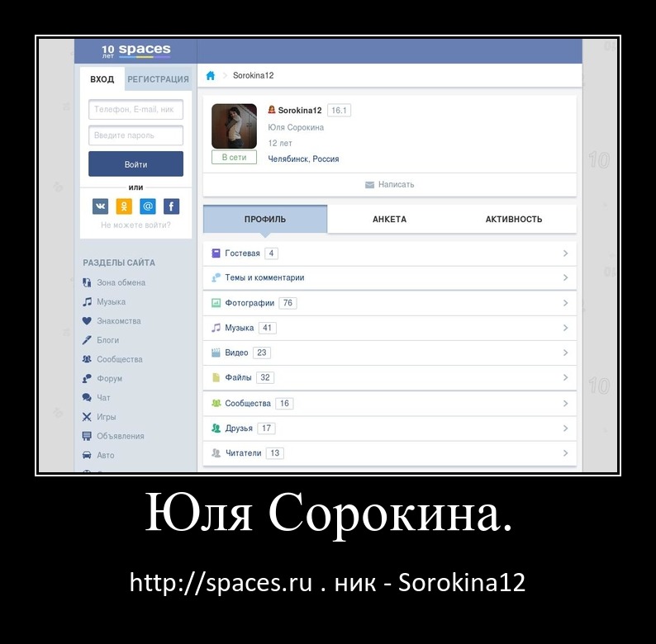This screenshot has width=656, height=644.
Task: Click the Sorokina12 username in profile header
Action: [300, 111]
